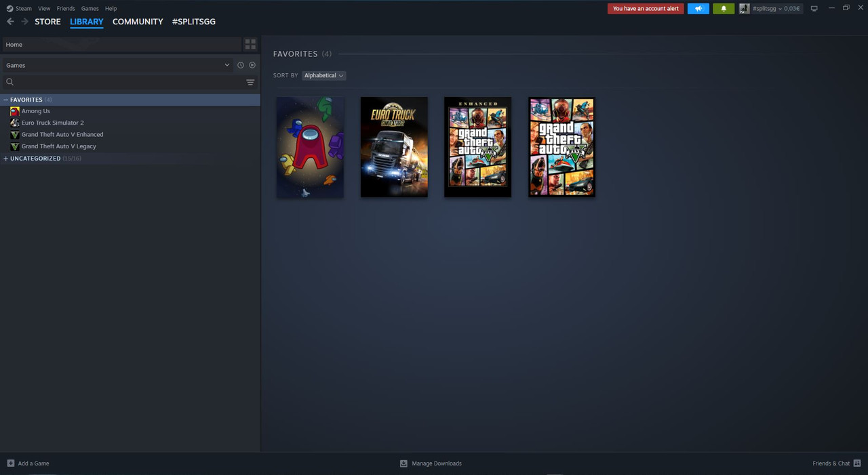Open the #SPLITSGG profile tab

tap(194, 22)
